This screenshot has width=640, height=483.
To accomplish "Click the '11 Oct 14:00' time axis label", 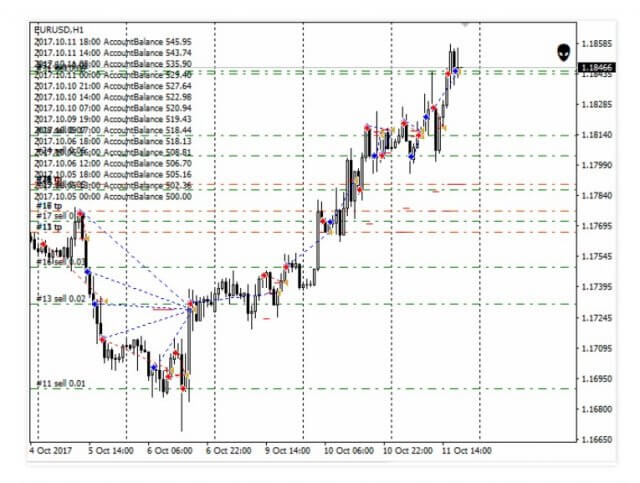I will click(x=467, y=451).
